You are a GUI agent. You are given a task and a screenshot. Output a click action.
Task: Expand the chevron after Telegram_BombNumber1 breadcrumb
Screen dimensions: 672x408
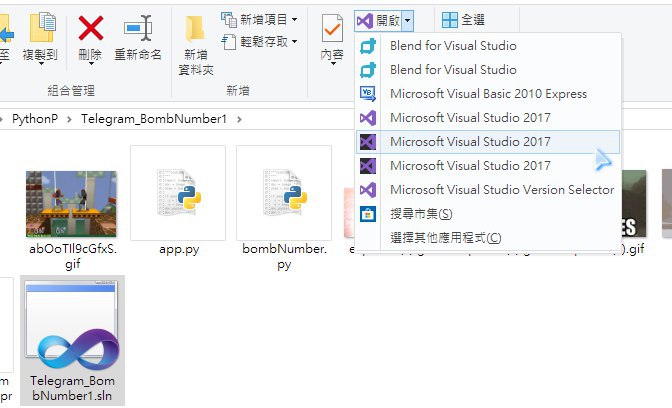coord(239,119)
